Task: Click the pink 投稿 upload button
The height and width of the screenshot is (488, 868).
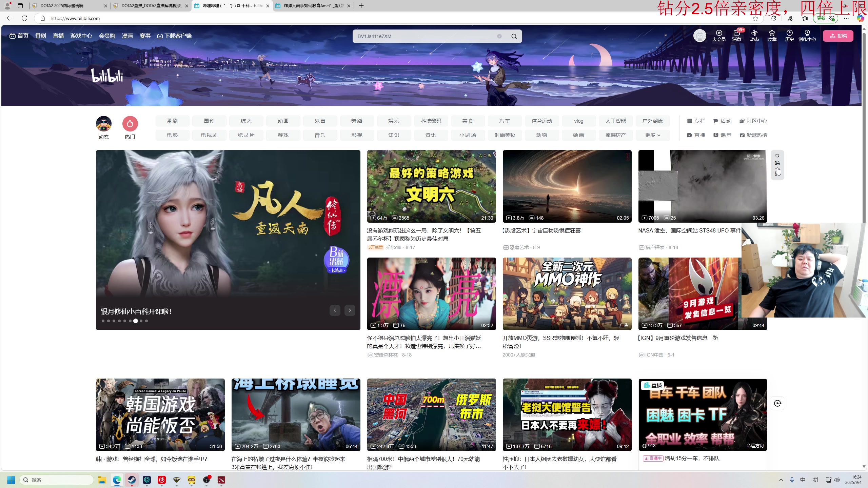Action: click(838, 36)
